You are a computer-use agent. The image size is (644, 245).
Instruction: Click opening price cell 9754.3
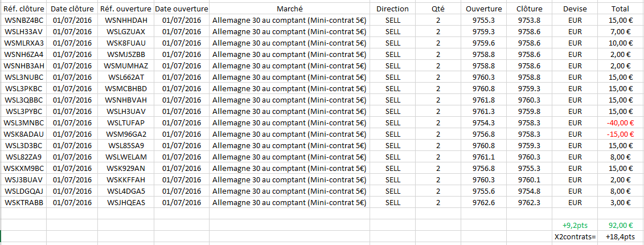coord(483,122)
